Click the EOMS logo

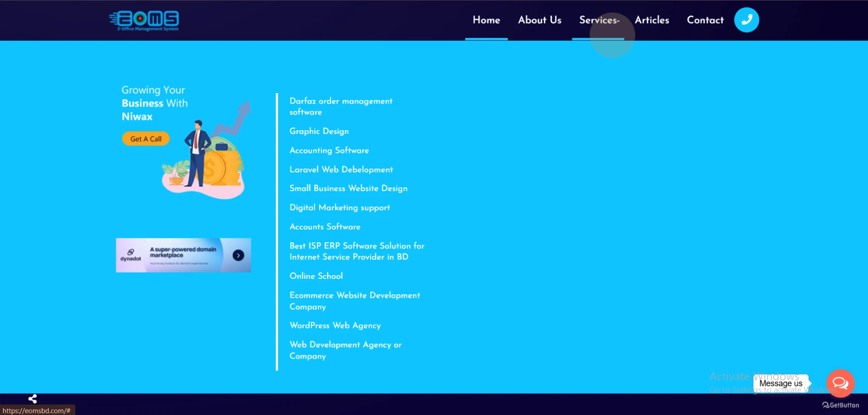144,20
